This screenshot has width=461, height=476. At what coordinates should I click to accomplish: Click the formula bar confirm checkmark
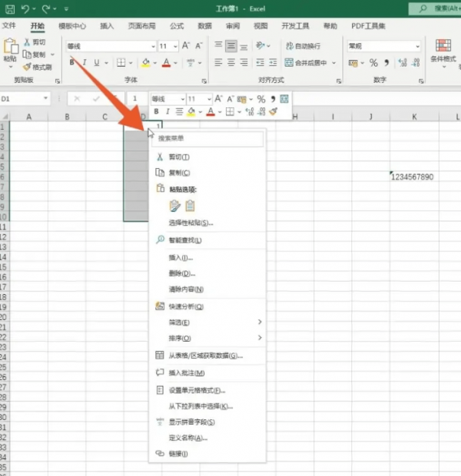click(96, 98)
